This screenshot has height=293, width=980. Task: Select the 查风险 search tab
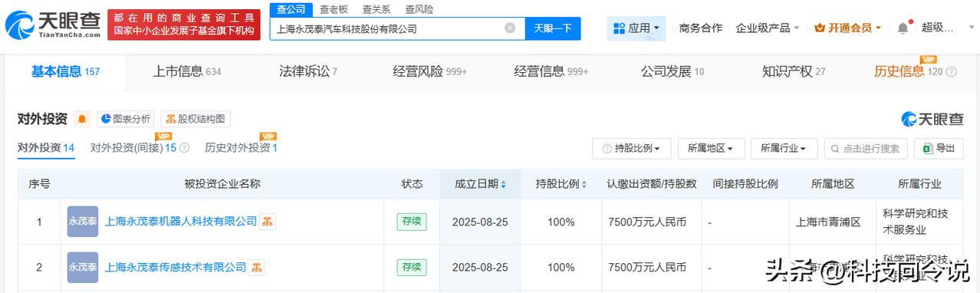419,9
